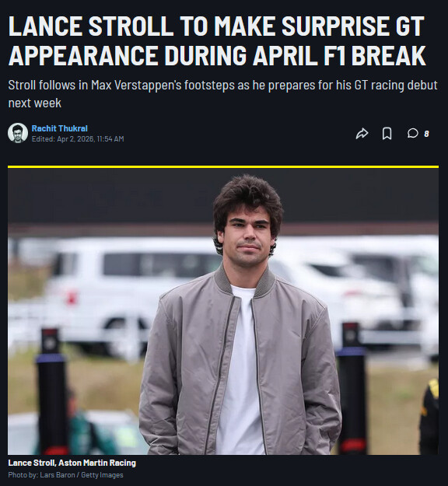Visit the Rachit Thukral author link

(60, 128)
